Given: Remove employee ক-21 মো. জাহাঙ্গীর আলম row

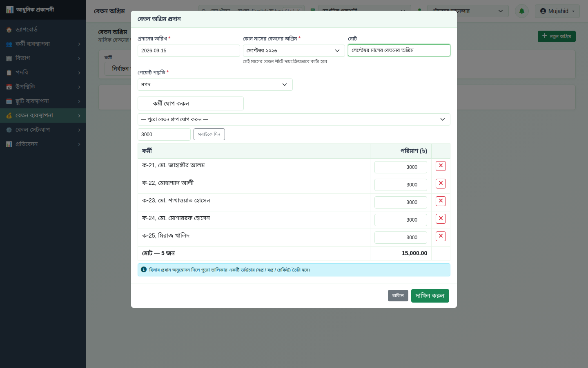Looking at the screenshot, I should coord(441,166).
